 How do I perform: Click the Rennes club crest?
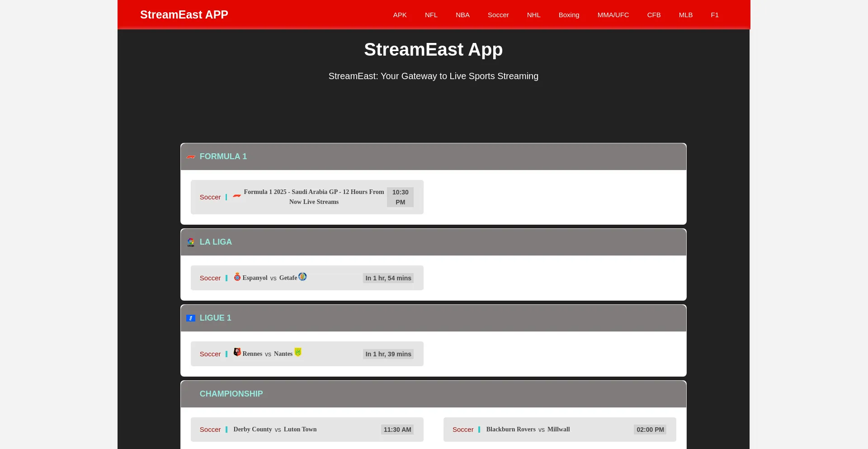pyautogui.click(x=237, y=352)
